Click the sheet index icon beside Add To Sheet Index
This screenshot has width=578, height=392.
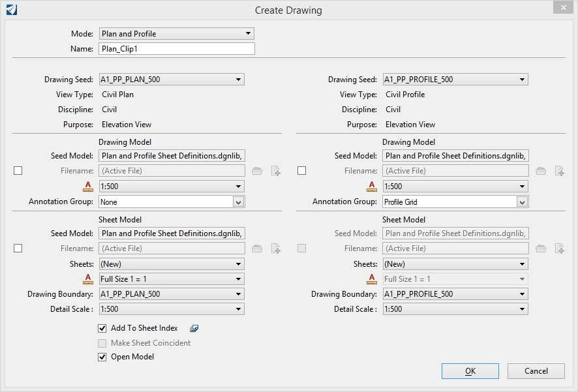194,328
